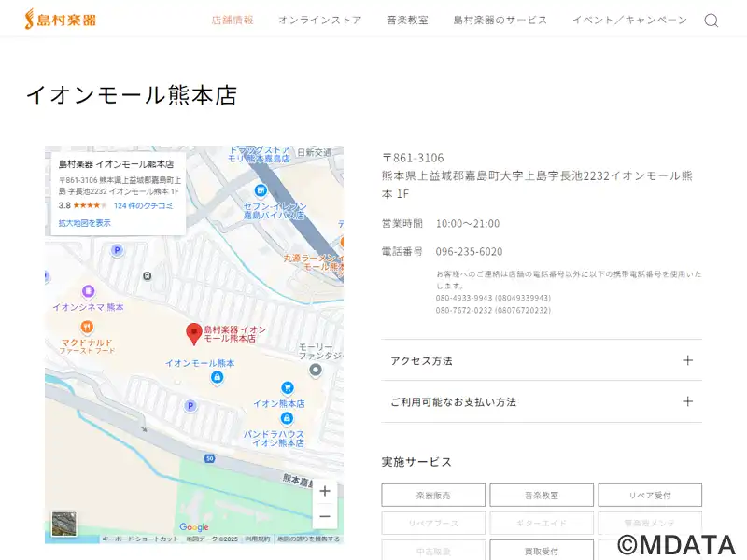The width and height of the screenshot is (747, 560).
Task: Click the 買取受付 service button
Action: (x=542, y=551)
